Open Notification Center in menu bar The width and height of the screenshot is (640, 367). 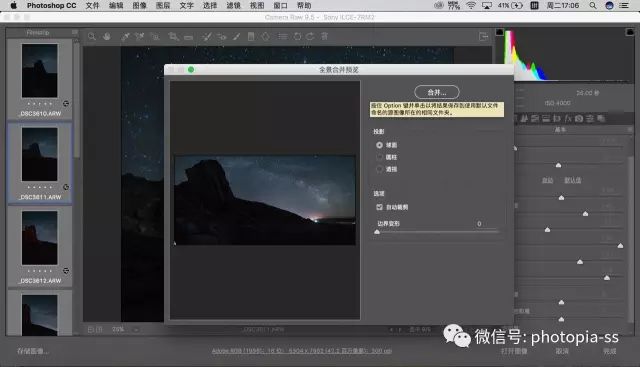point(624,5)
